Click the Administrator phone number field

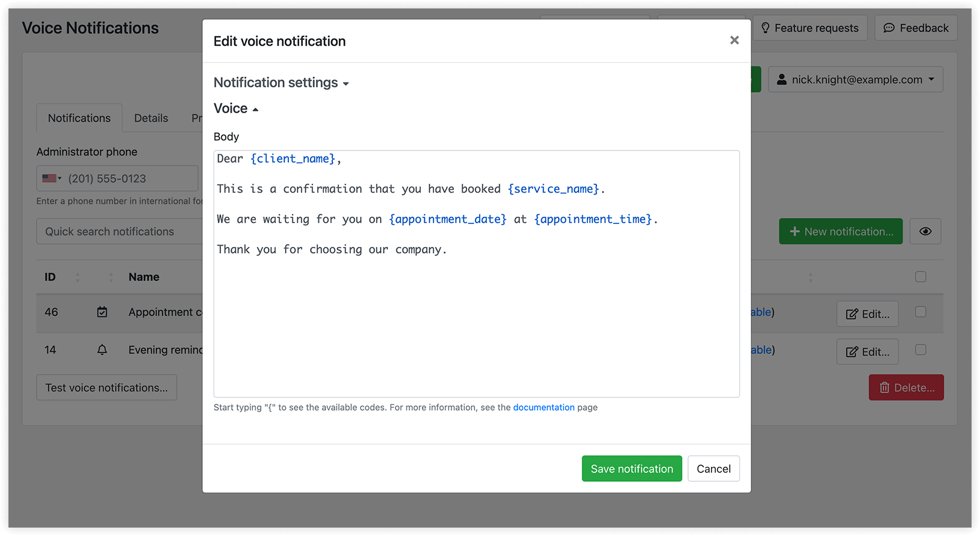point(117,178)
